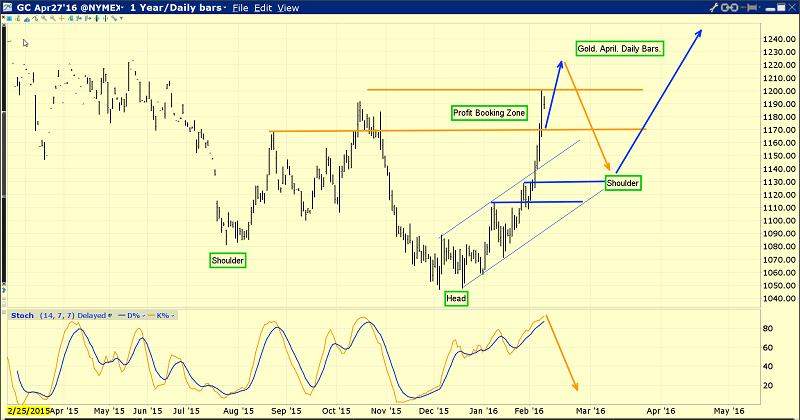Open the View menu
The image size is (800, 420).
point(288,8)
